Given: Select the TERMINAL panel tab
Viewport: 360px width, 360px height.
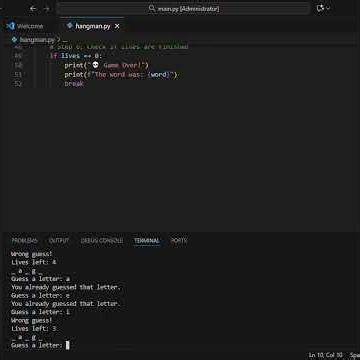Looking at the screenshot, I should coord(147,240).
